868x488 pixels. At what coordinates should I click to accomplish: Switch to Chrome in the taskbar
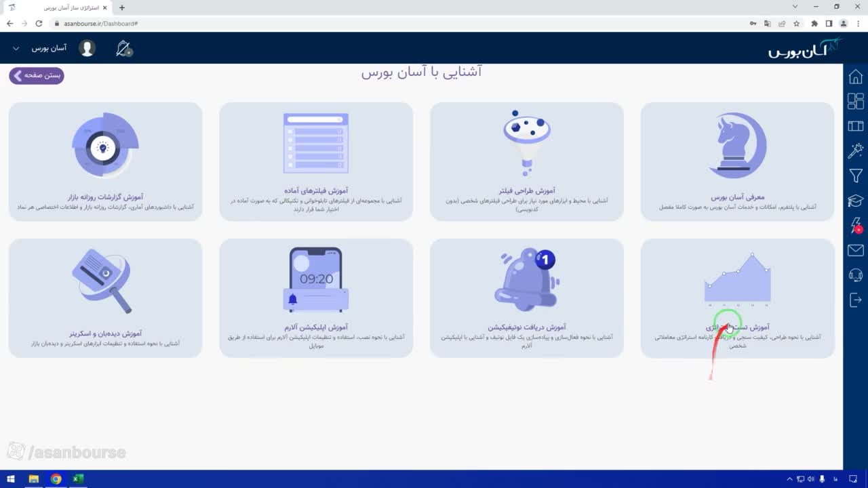pos(56,479)
